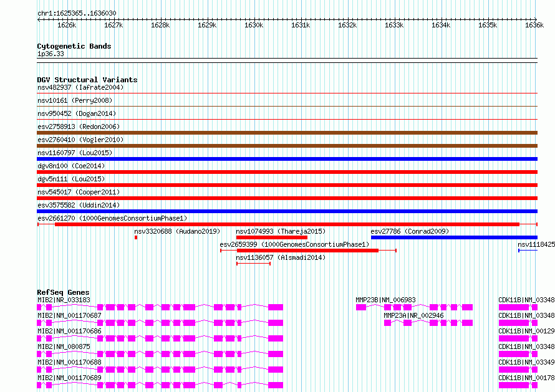Click the last exon of MMP23A|NR_002946
The width and height of the screenshot is (555, 392).
467,323
